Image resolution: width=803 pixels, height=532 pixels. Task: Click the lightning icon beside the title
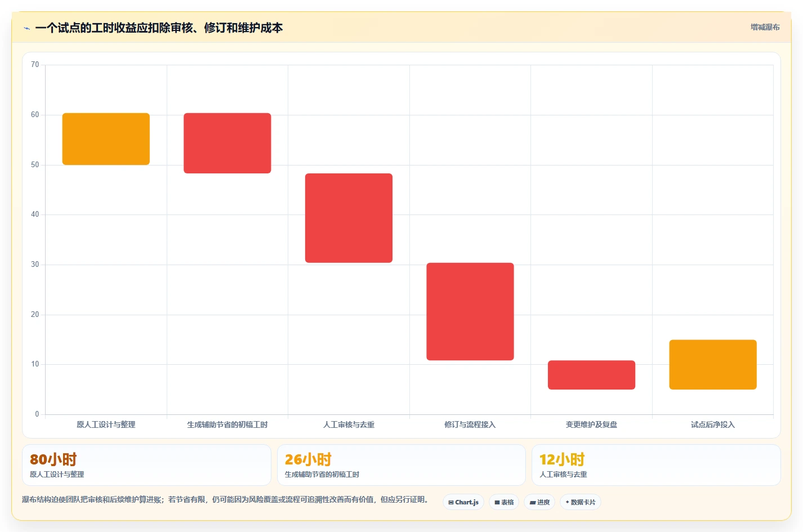pyautogui.click(x=26, y=28)
